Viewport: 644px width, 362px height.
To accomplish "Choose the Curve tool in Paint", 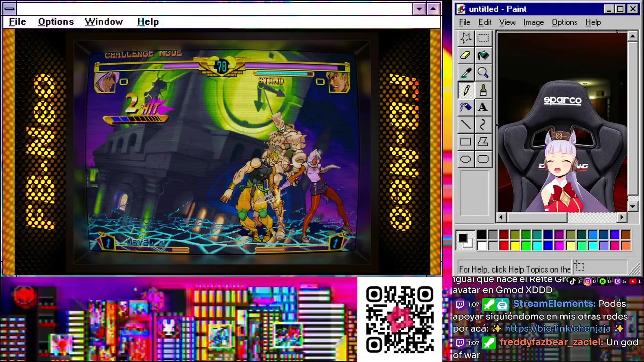I will [x=483, y=125].
